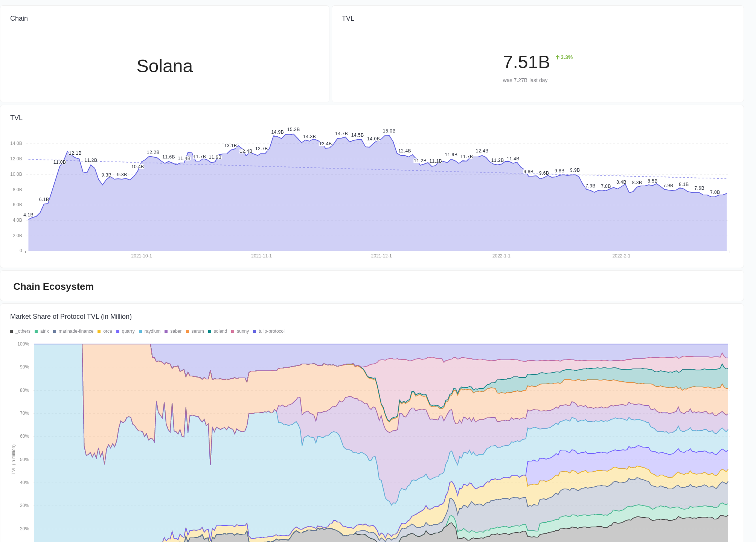
Task: Click the light-blue raydium legend marker
Action: tap(140, 331)
